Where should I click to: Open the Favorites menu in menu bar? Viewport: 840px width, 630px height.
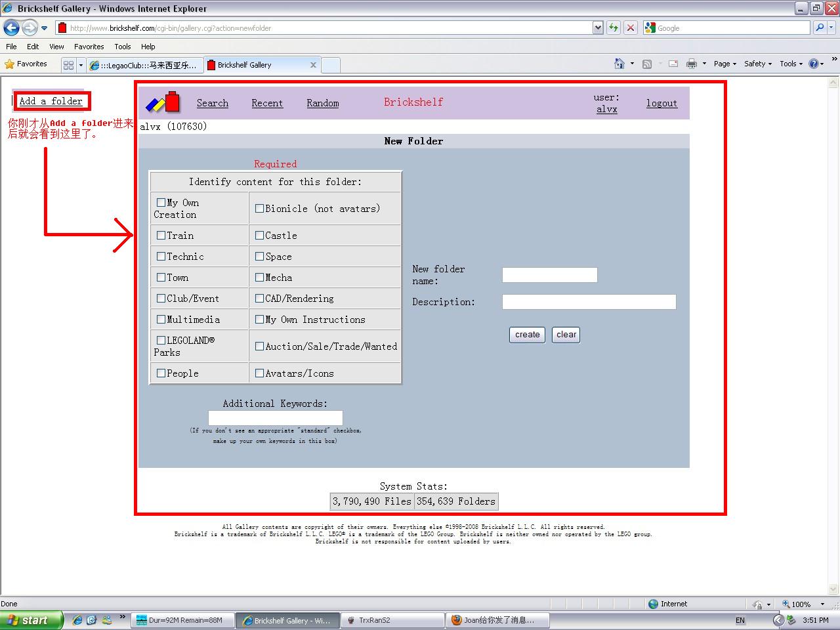89,47
